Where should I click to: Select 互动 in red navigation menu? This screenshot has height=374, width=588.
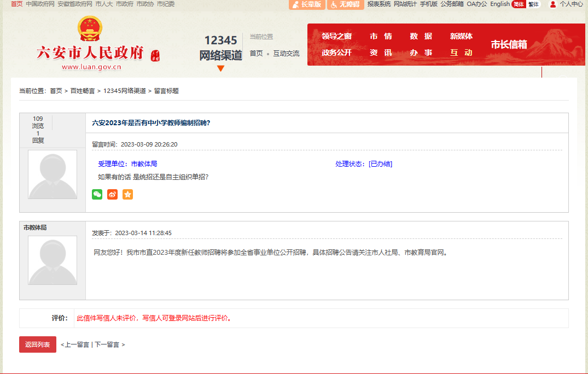pyautogui.click(x=461, y=53)
